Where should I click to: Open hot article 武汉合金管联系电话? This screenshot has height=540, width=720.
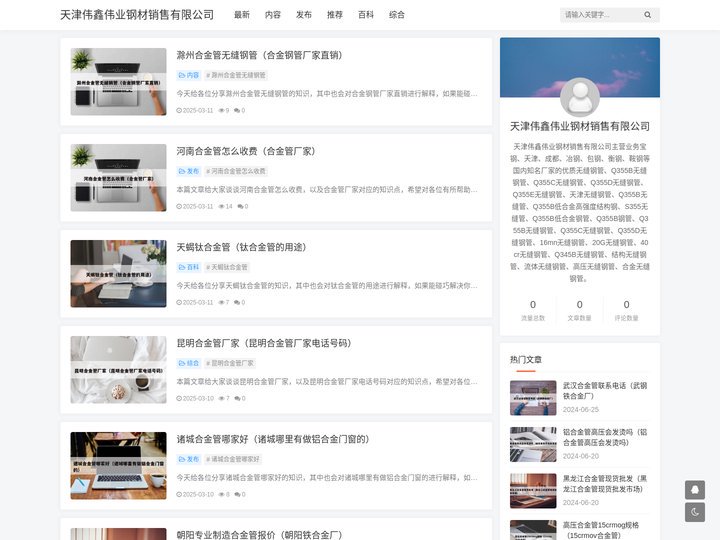click(x=605, y=391)
